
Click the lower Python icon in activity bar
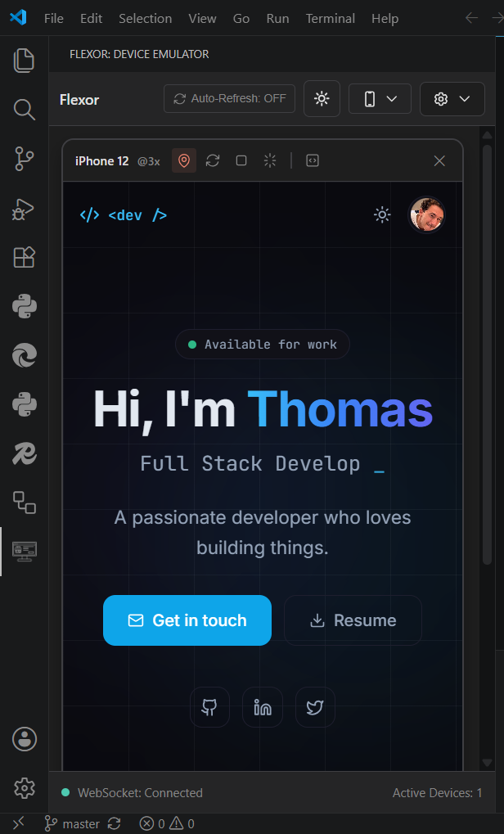24,405
